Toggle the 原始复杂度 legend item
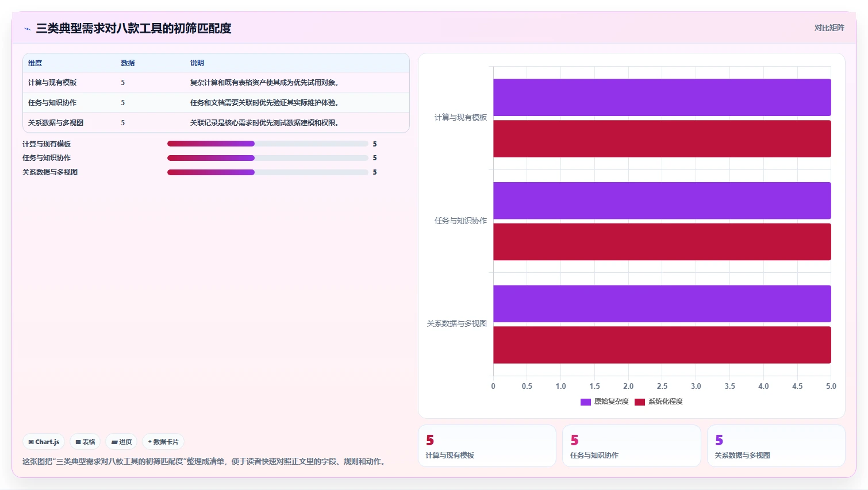Image resolution: width=868 pixels, height=490 pixels. point(605,402)
